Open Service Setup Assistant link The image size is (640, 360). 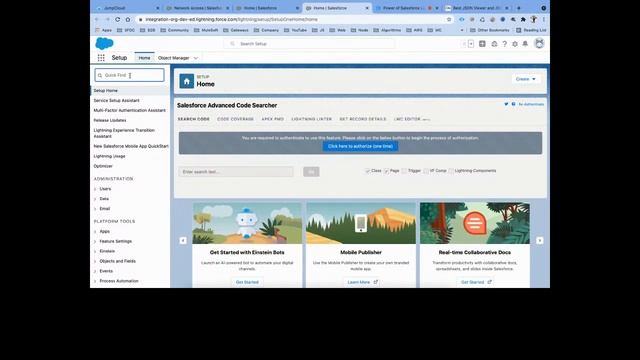(x=116, y=100)
